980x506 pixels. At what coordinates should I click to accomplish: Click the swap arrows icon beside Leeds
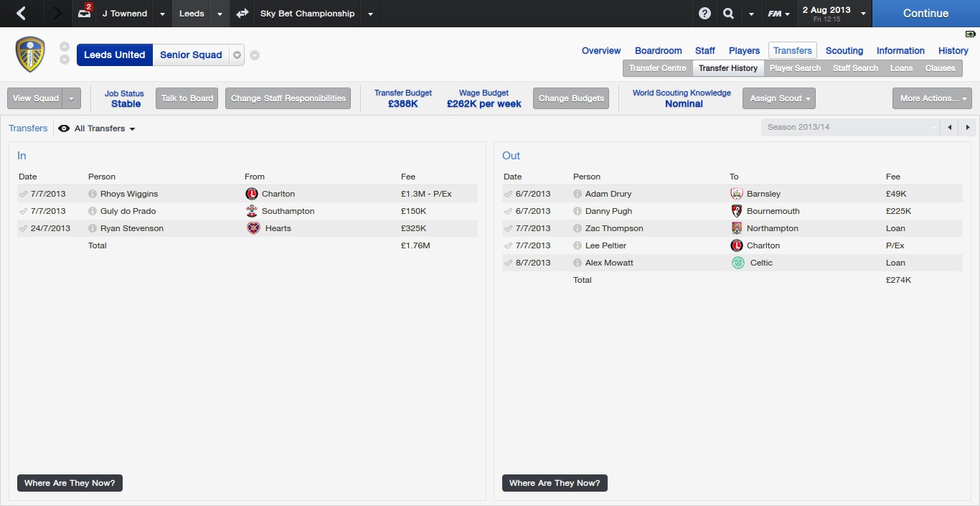[x=242, y=14]
